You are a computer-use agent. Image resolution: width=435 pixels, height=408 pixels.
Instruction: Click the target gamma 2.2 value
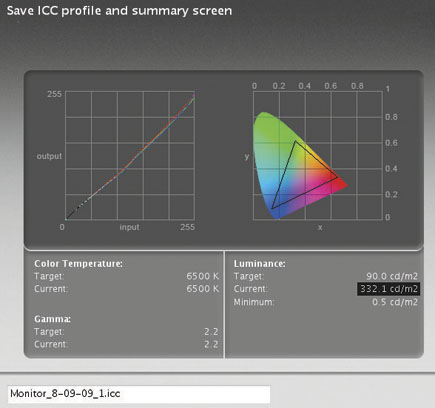pyautogui.click(x=211, y=332)
